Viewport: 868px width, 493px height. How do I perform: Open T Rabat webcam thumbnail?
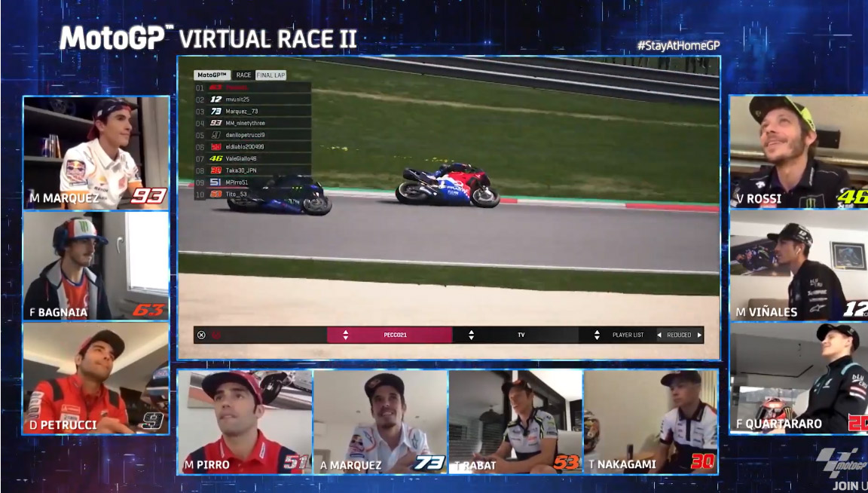515,421
